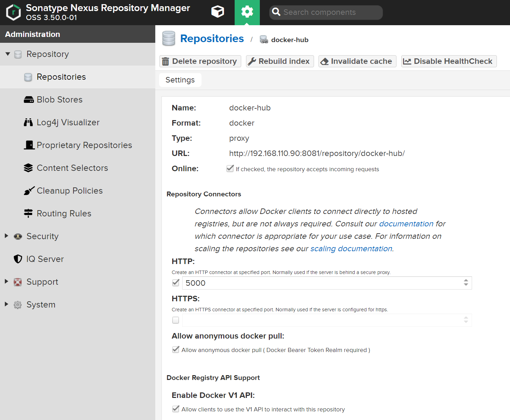Expand the Security tree section arrow
The height and width of the screenshot is (420, 510).
pos(7,236)
